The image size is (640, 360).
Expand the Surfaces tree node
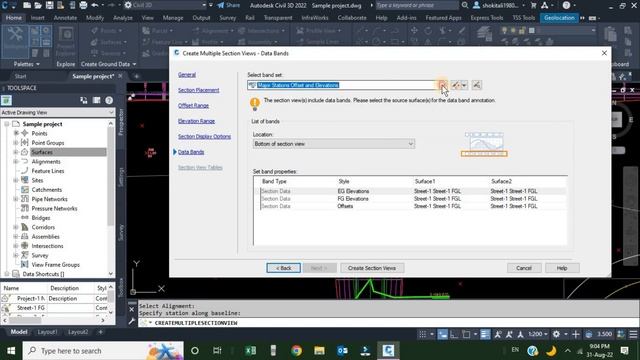point(16,152)
